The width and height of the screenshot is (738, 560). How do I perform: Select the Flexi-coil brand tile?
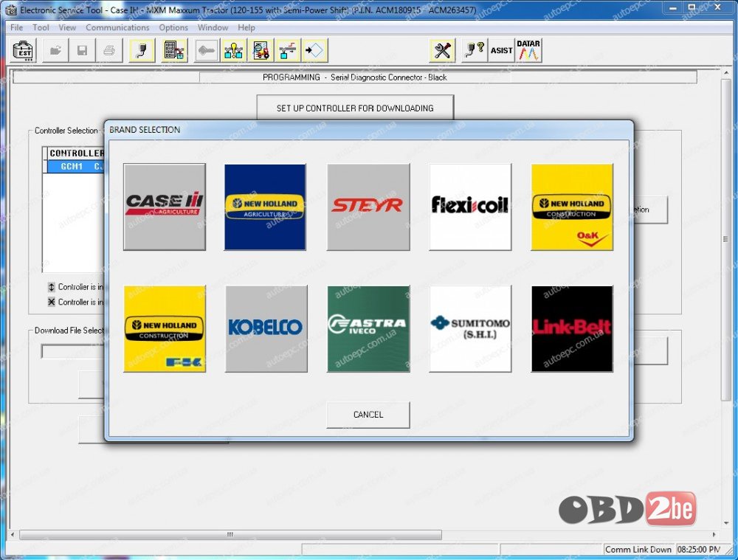(x=470, y=207)
